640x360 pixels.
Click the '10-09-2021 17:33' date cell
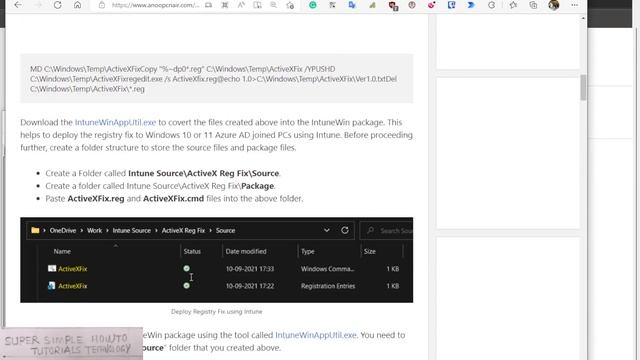250,269
